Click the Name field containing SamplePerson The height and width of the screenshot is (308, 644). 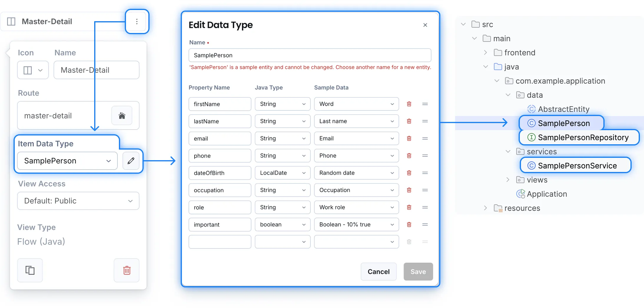(x=310, y=55)
